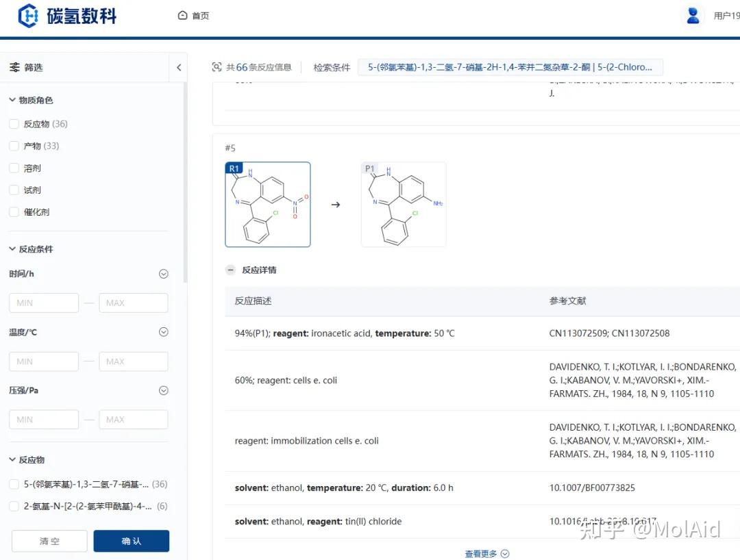This screenshot has height=560, width=740.
Task: Select the P1 product structure thumbnail
Action: 404,205
